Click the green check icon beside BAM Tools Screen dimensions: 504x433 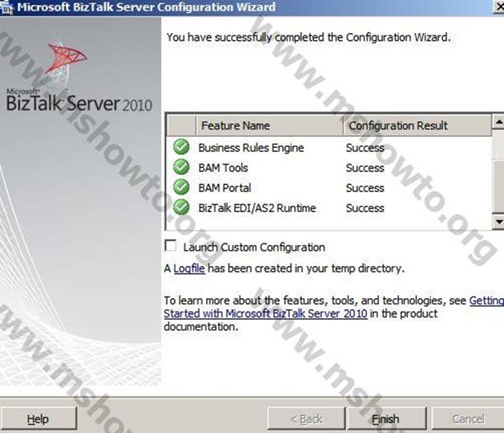tap(181, 167)
